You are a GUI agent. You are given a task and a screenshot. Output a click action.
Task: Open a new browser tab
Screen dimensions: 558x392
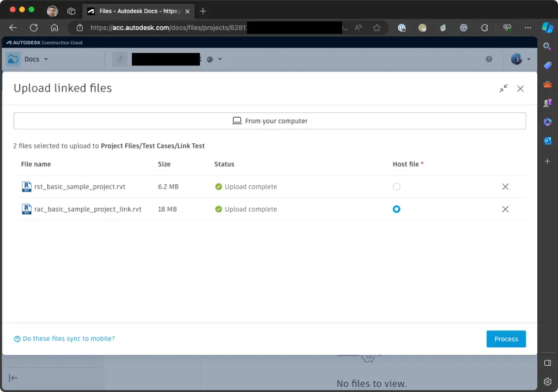pyautogui.click(x=203, y=11)
